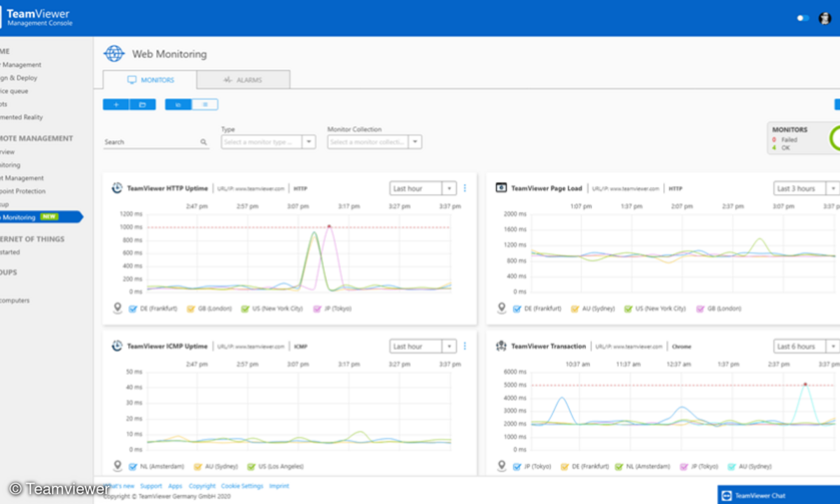The image size is (840, 504).
Task: Select the MONITORS tab
Action: (150, 80)
